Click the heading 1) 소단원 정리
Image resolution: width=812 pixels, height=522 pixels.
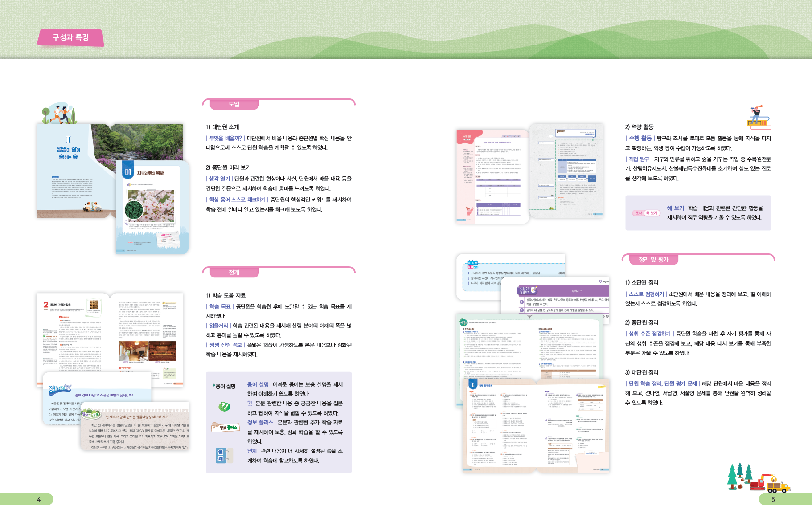pyautogui.click(x=642, y=282)
